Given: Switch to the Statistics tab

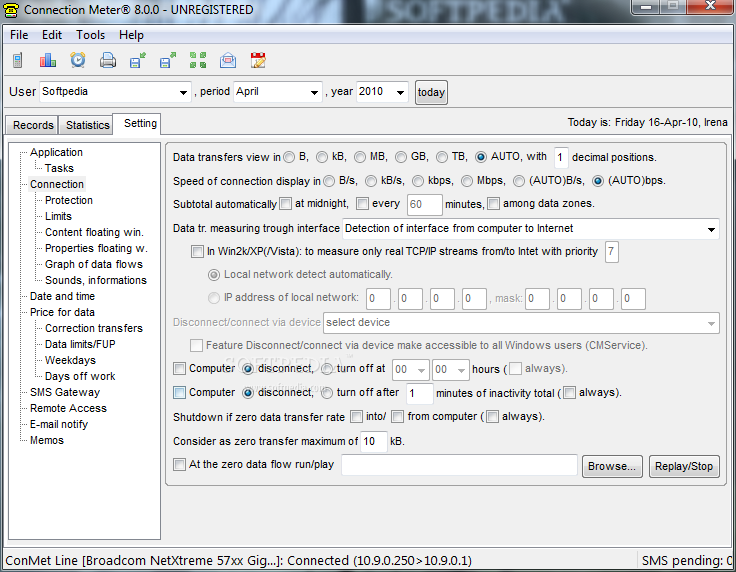Looking at the screenshot, I should click(x=87, y=125).
